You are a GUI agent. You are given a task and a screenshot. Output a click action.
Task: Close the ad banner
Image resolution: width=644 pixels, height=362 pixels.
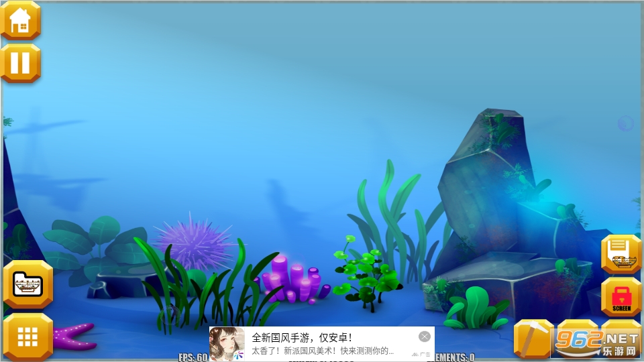coord(424,337)
